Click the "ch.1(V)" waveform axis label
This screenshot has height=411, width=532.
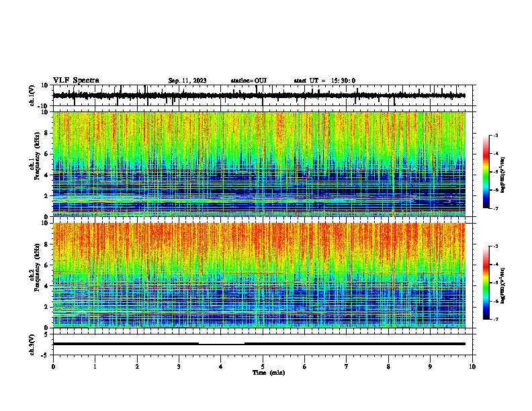32,95
